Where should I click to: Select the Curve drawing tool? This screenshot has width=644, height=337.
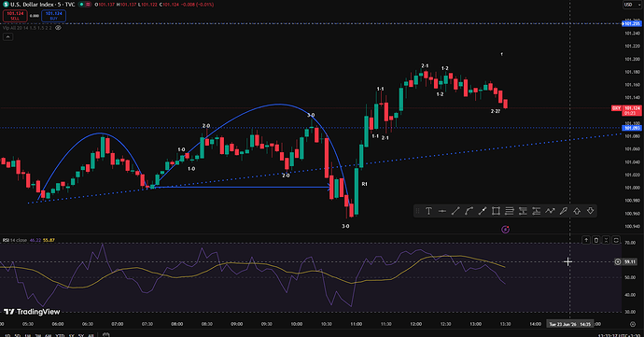tap(469, 211)
